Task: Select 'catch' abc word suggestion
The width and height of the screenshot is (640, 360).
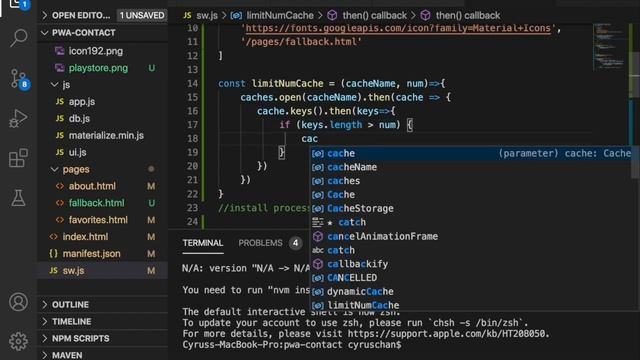Action: 471,250
